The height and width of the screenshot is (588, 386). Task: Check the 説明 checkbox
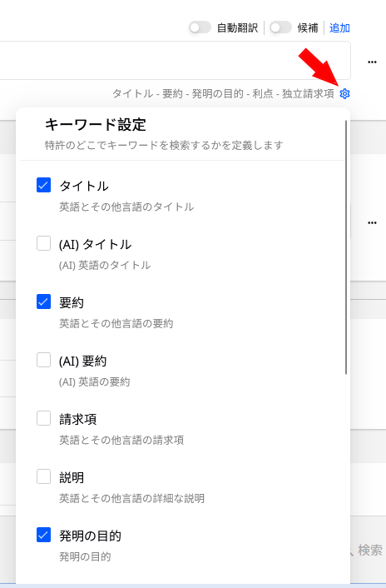click(x=43, y=476)
